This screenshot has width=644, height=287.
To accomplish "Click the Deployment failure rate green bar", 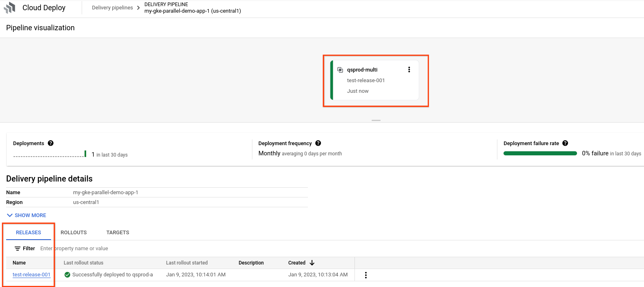I will pos(540,153).
